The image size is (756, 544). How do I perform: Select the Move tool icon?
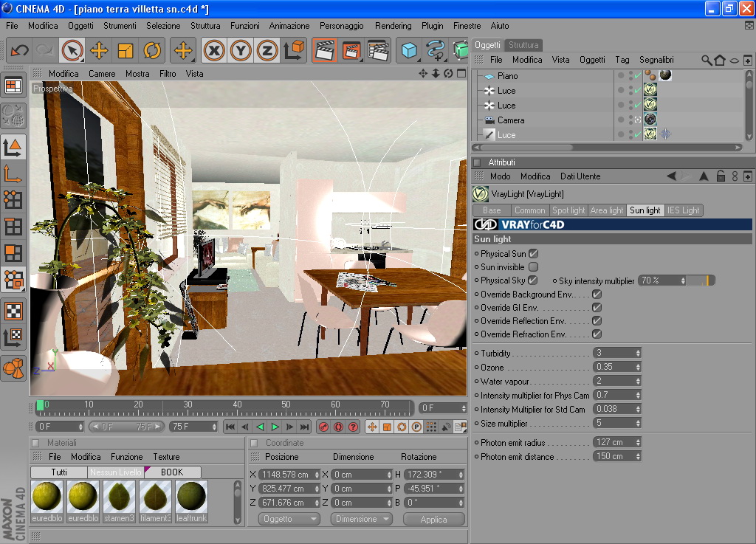99,50
